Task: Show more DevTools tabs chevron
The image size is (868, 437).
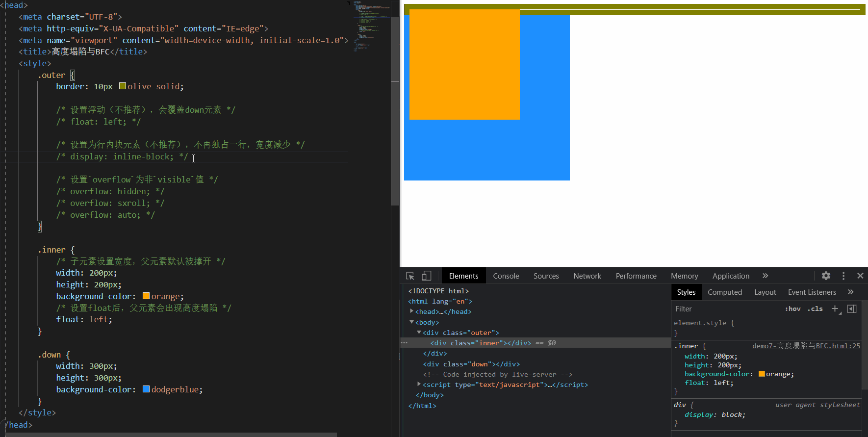Action: coord(766,276)
